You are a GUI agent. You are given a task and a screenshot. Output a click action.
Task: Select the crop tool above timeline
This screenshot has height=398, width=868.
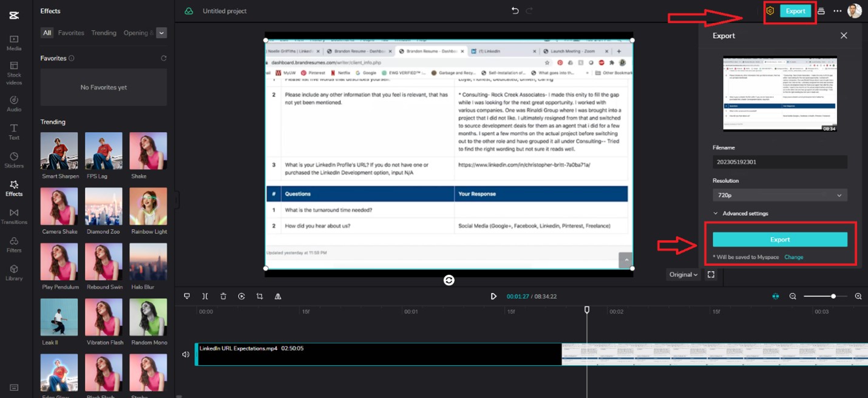(x=260, y=296)
